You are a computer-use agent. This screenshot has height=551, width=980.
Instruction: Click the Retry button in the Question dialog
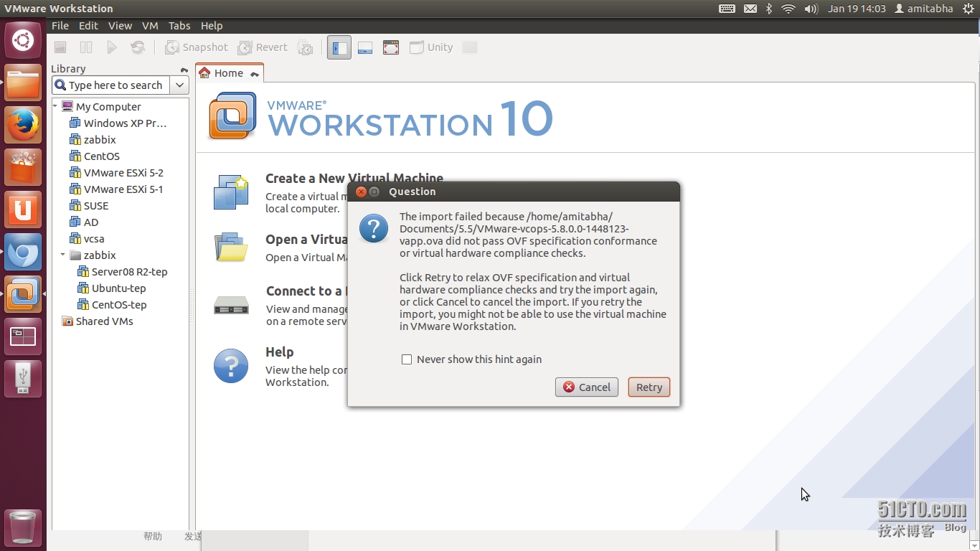click(649, 387)
